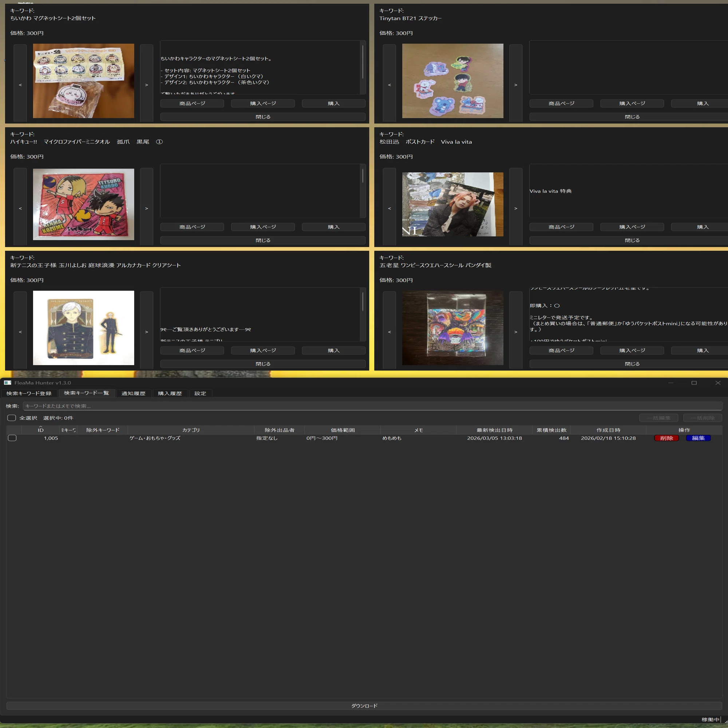Edit keyword row with blue 編集 button
The height and width of the screenshot is (728, 728).
pos(698,438)
